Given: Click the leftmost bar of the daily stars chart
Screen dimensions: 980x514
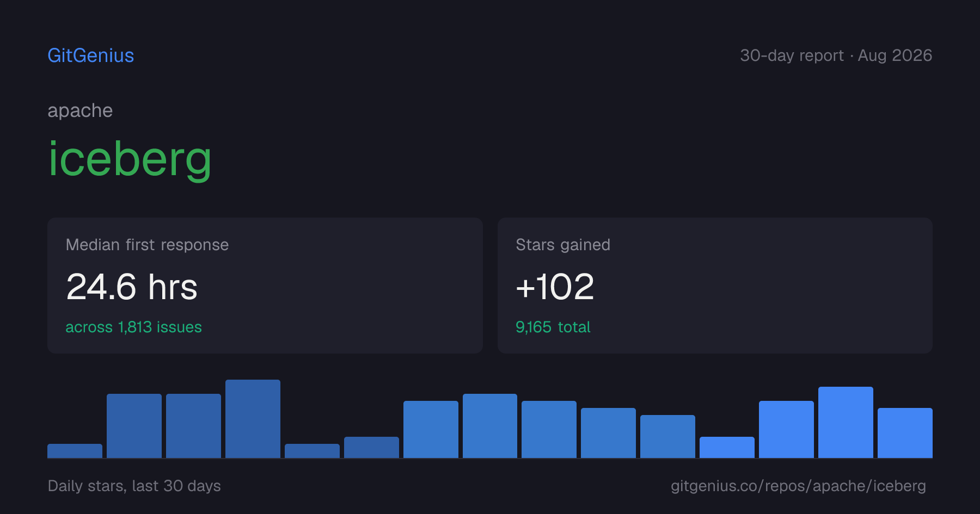Looking at the screenshot, I should (75, 451).
